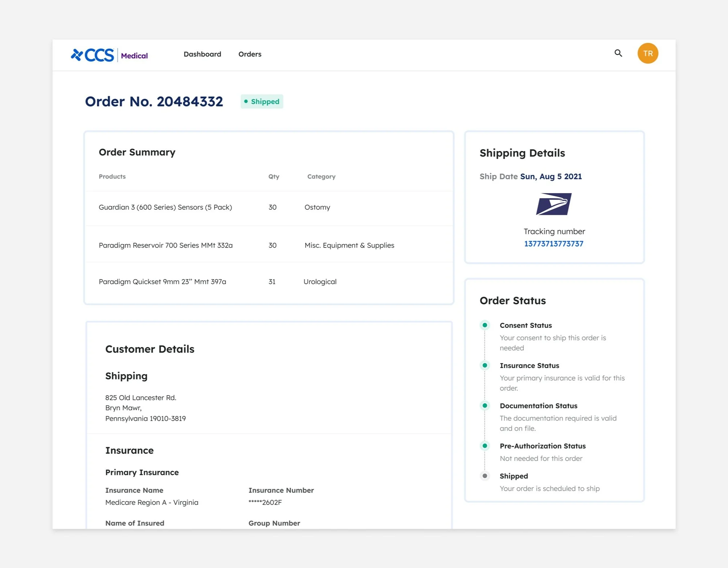This screenshot has height=568, width=728.
Task: Click the Insurance Status green dot
Action: (x=484, y=365)
